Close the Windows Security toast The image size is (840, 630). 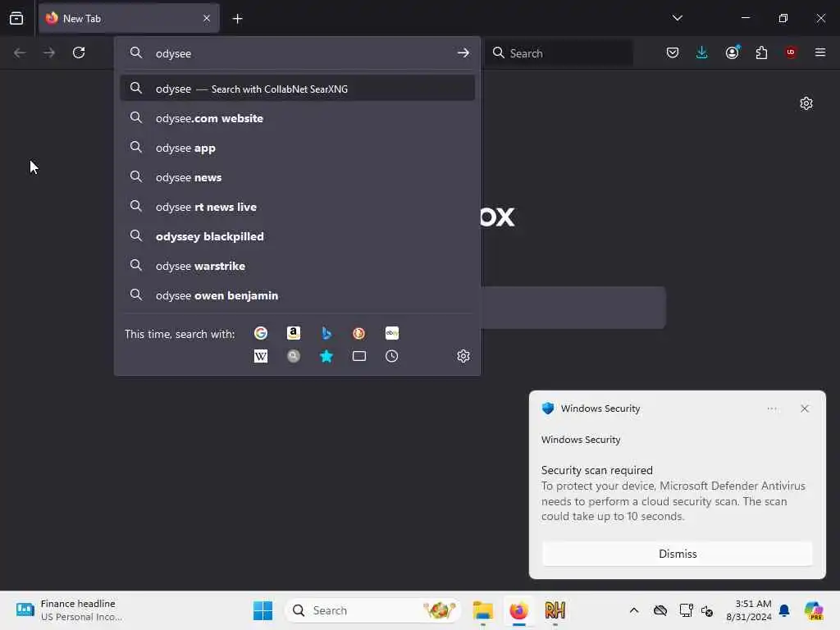pos(804,409)
